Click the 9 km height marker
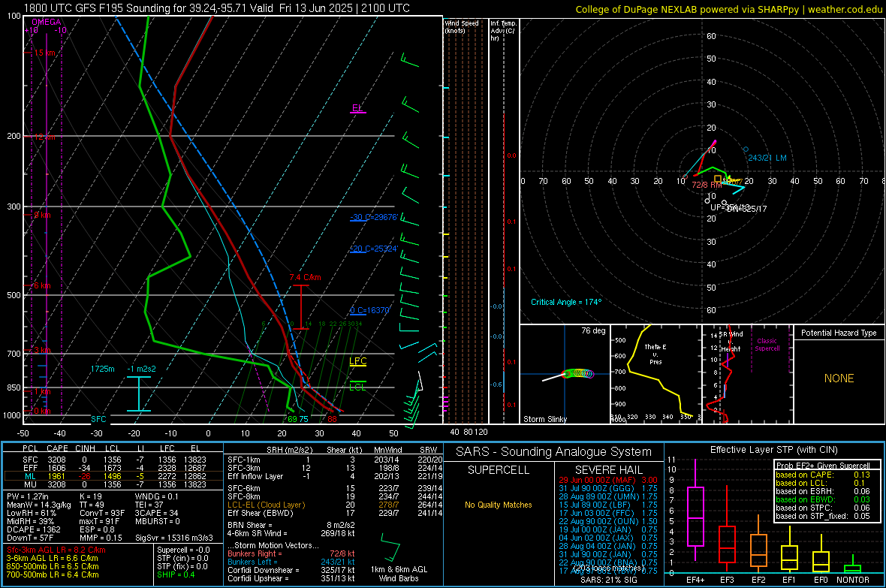886x588 pixels. pos(42,215)
